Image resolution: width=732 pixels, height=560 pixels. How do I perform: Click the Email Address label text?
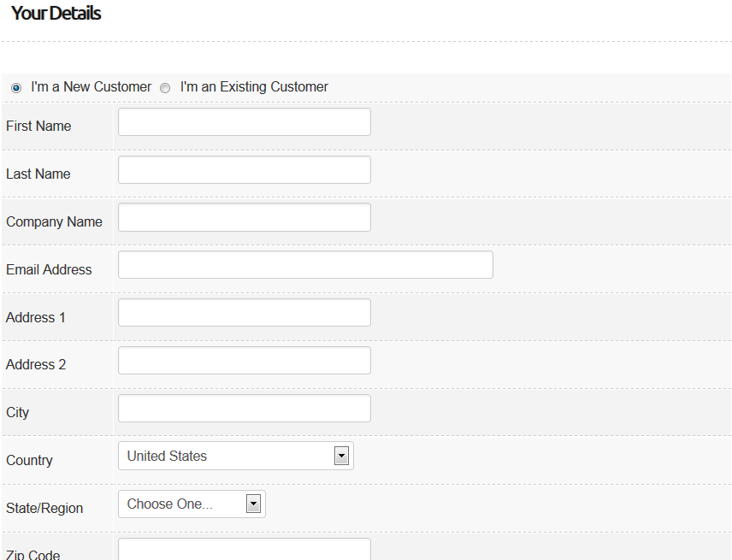point(49,269)
